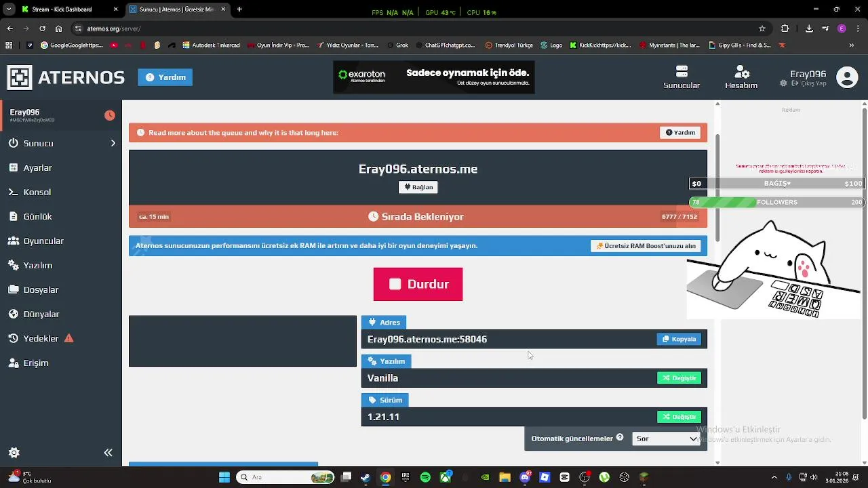
Task: Click Ücretsiz RAM Boost'unuzu alın button
Action: (646, 246)
